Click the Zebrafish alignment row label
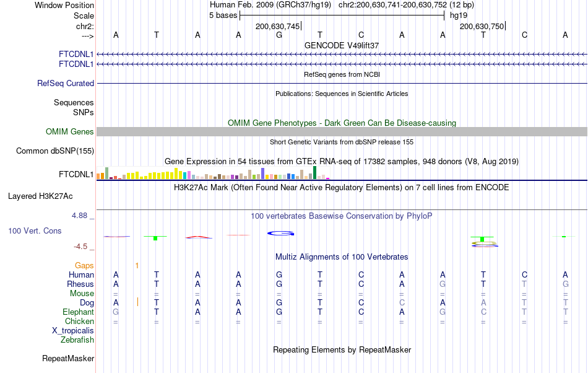 [77, 340]
